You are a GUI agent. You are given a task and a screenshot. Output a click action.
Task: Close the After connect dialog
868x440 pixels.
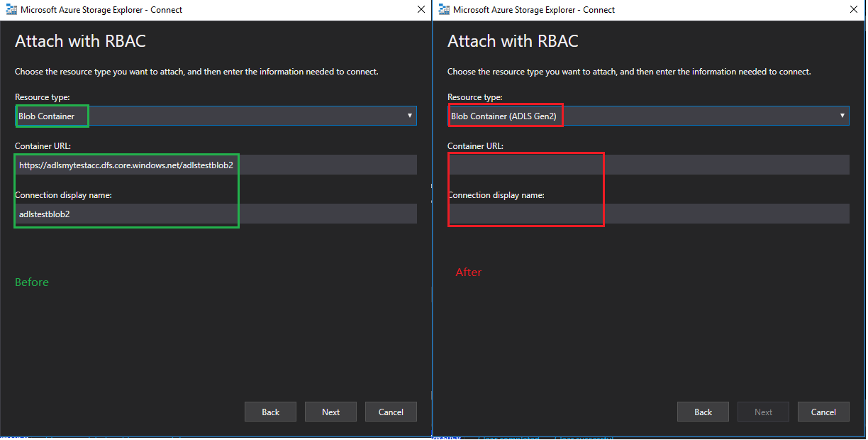(x=854, y=9)
